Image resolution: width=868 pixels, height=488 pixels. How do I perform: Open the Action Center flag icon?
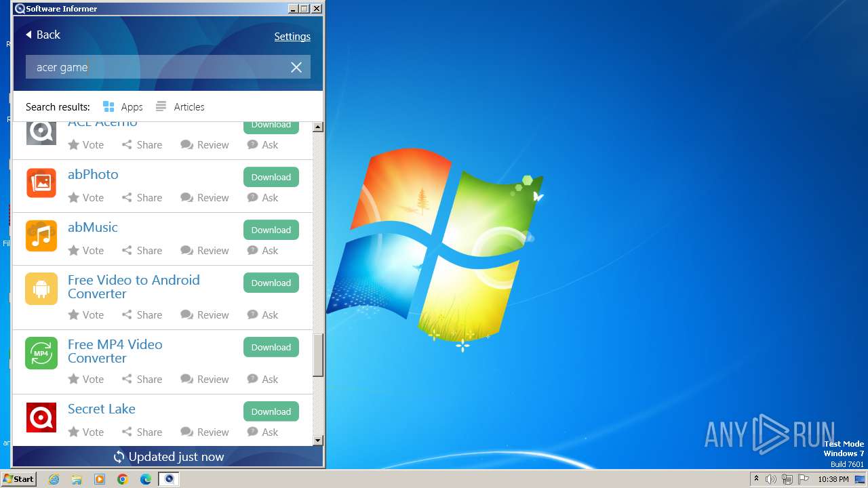point(804,479)
